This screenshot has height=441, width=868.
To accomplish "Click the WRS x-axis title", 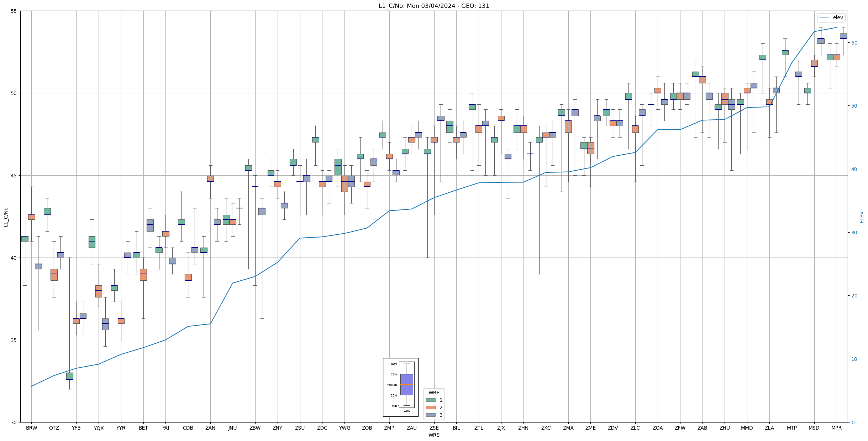I will click(434, 435).
